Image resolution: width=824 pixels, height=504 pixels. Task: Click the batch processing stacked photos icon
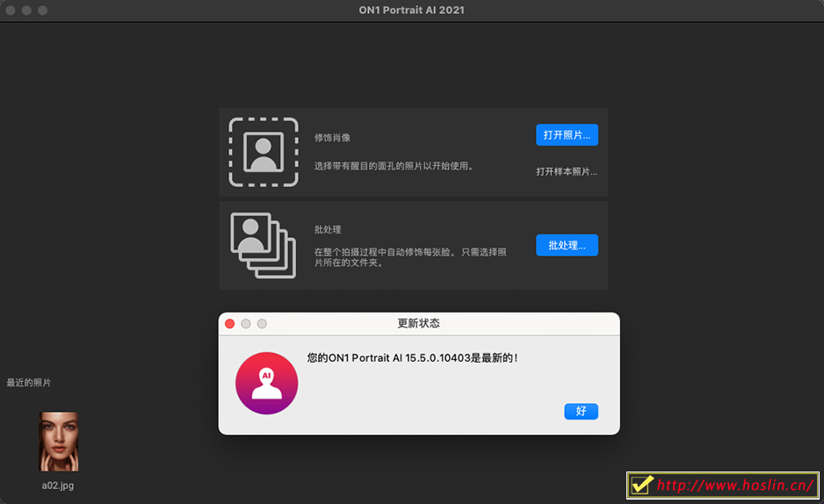coord(264,245)
